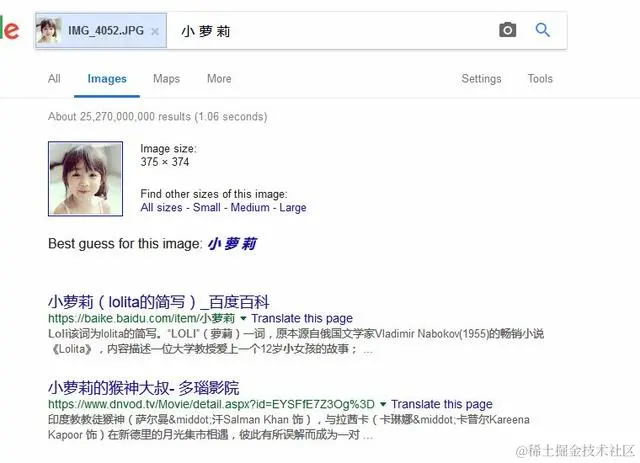The height and width of the screenshot is (463, 640).
Task: Open the Maps tab
Action: tap(167, 79)
